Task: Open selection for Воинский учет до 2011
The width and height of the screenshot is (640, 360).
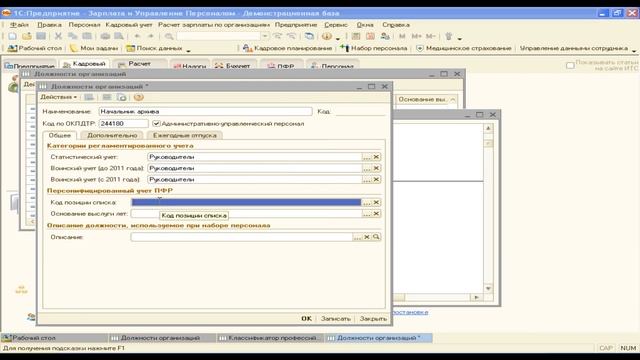Action: point(367,168)
